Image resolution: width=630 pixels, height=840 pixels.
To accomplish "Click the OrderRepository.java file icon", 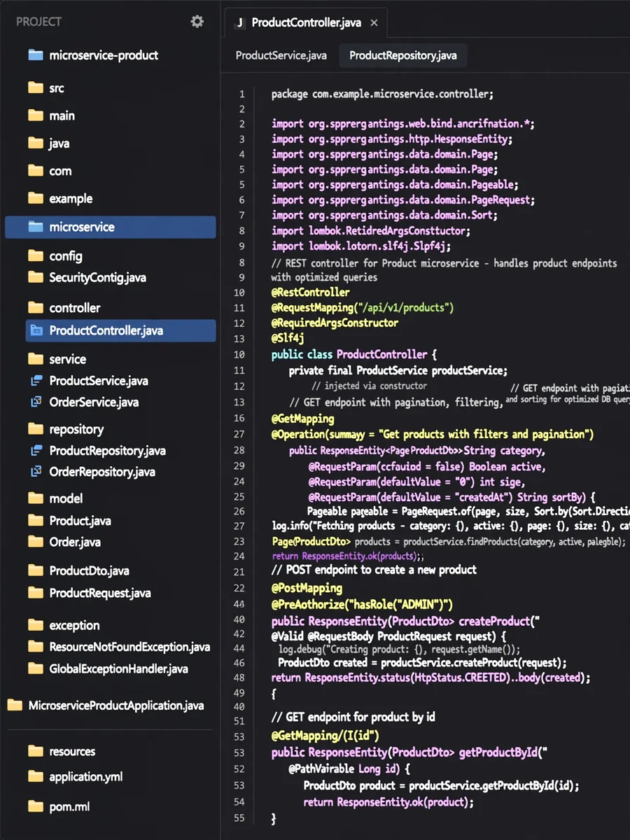I will click(x=36, y=472).
